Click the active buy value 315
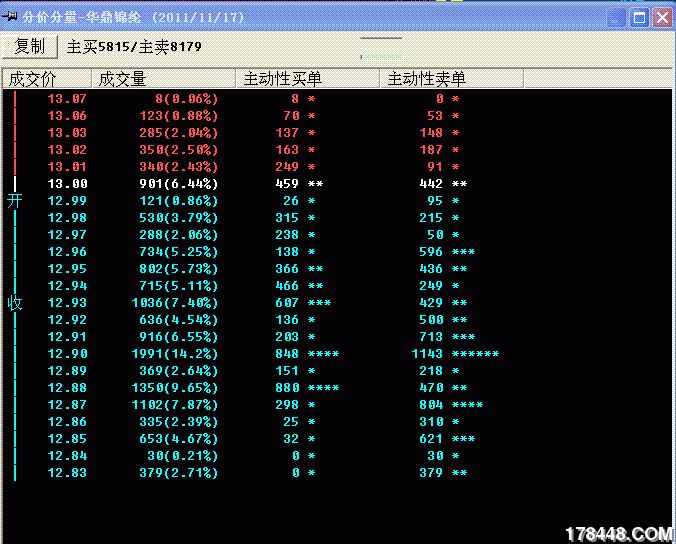The image size is (676, 544). click(287, 218)
